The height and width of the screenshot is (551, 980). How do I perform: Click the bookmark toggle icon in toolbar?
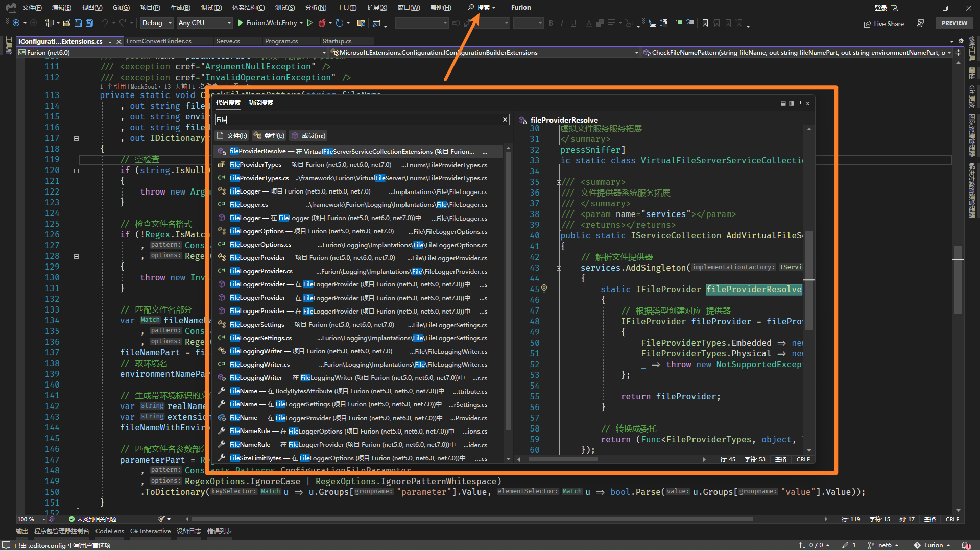point(705,23)
